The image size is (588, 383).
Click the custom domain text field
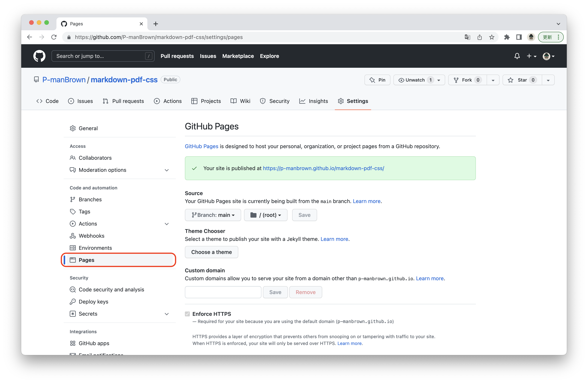pos(223,292)
